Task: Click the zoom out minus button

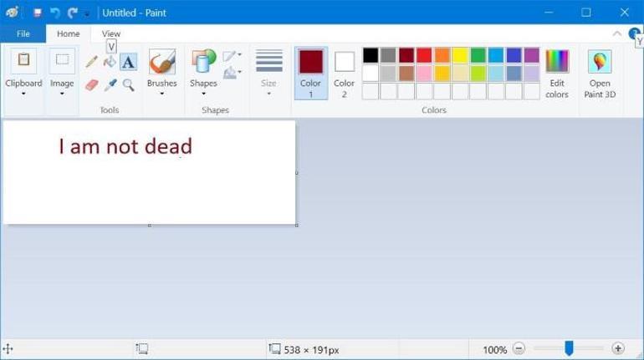Action: [519, 349]
